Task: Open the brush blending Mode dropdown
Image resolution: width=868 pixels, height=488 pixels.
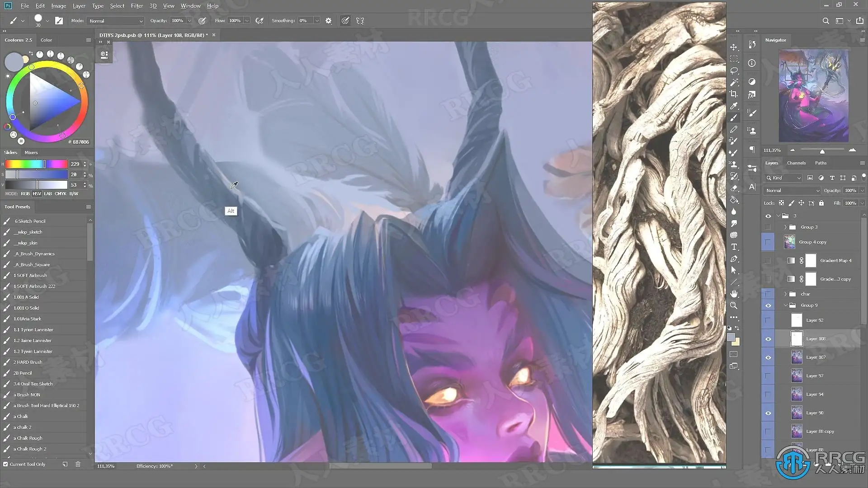Action: pos(116,21)
